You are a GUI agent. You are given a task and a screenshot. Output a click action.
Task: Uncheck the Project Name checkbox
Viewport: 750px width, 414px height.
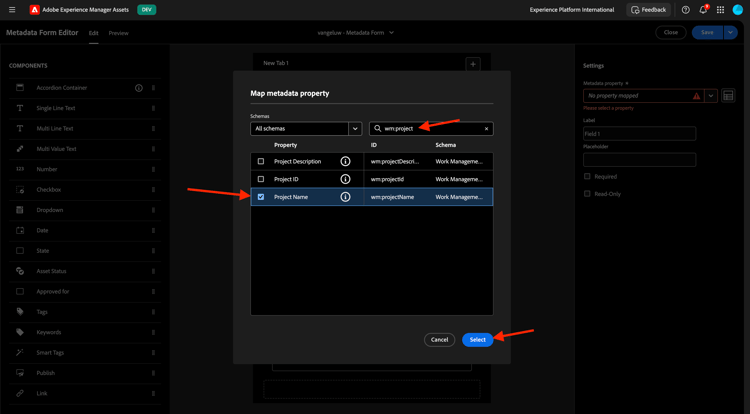(261, 197)
